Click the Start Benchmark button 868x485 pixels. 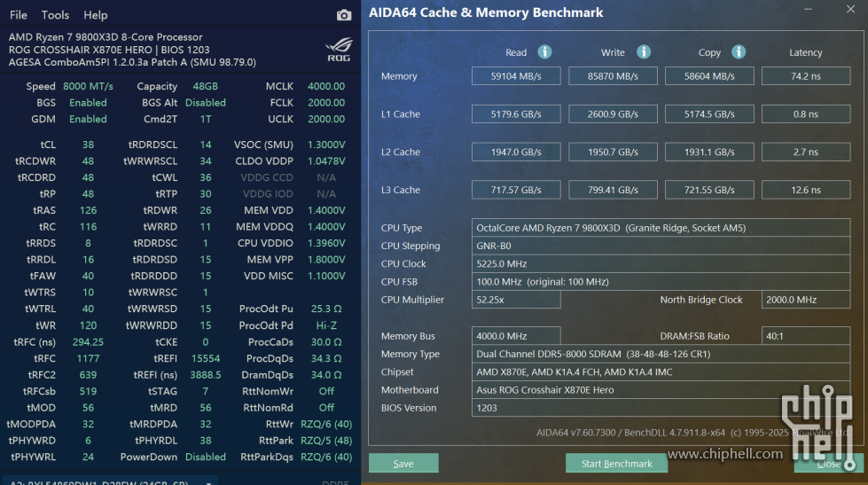tap(617, 464)
